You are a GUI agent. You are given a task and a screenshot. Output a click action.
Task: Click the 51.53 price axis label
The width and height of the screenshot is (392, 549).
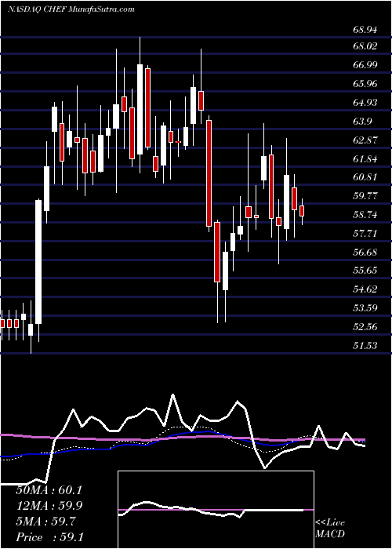[365, 346]
